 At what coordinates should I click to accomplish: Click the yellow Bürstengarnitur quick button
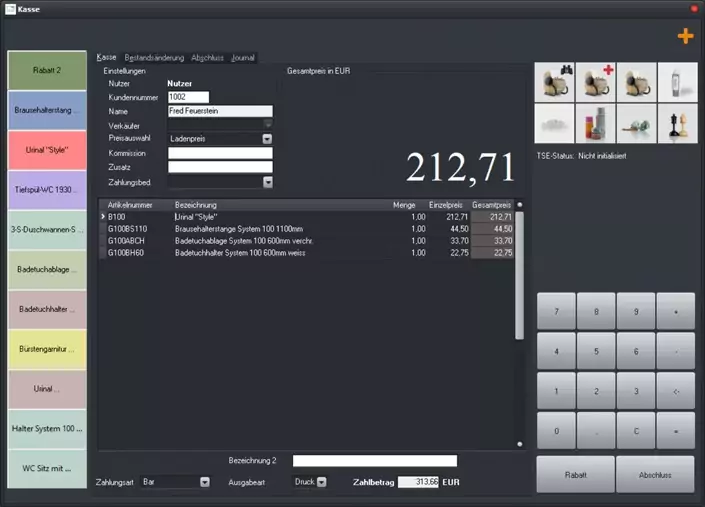[47, 349]
